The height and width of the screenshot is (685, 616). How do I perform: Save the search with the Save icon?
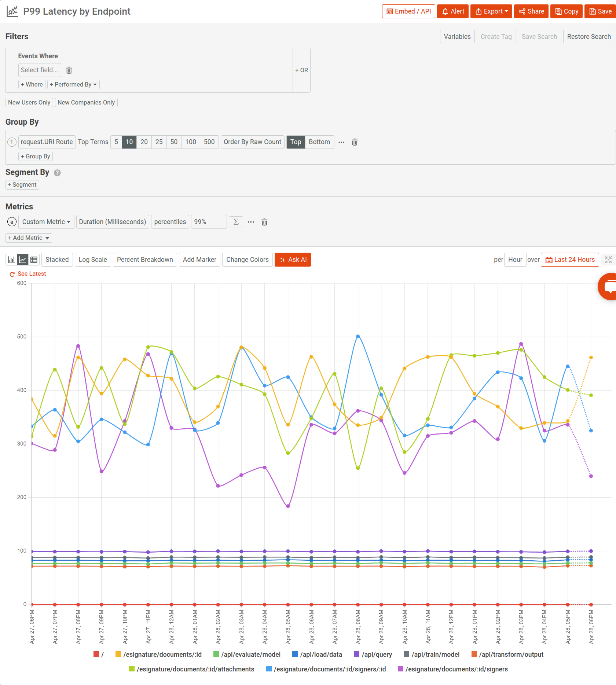[x=592, y=11]
